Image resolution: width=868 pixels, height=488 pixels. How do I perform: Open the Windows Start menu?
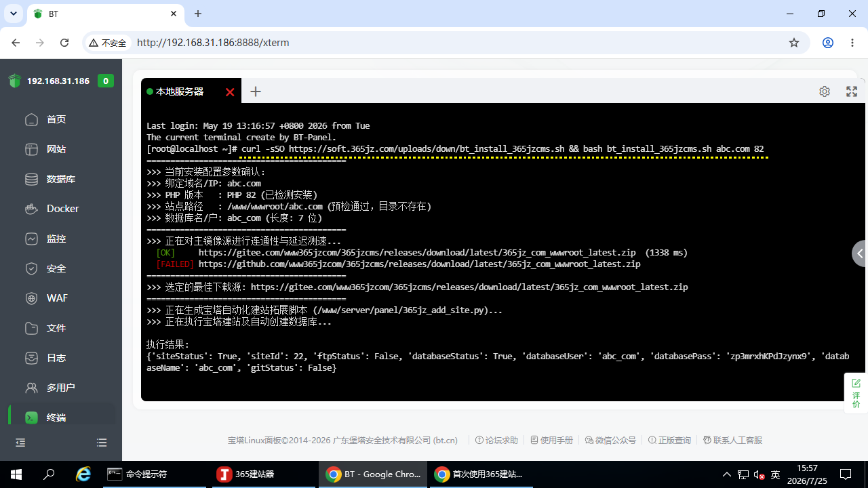point(16,474)
